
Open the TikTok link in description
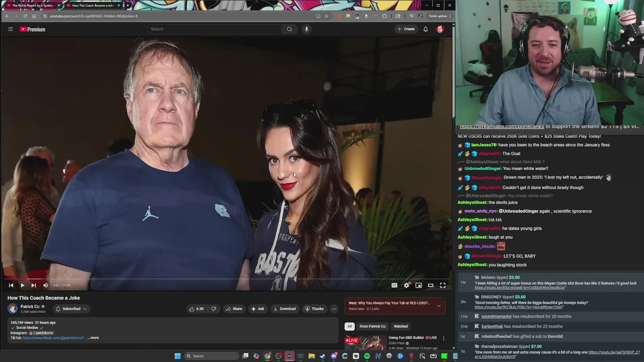[x=53, y=338]
